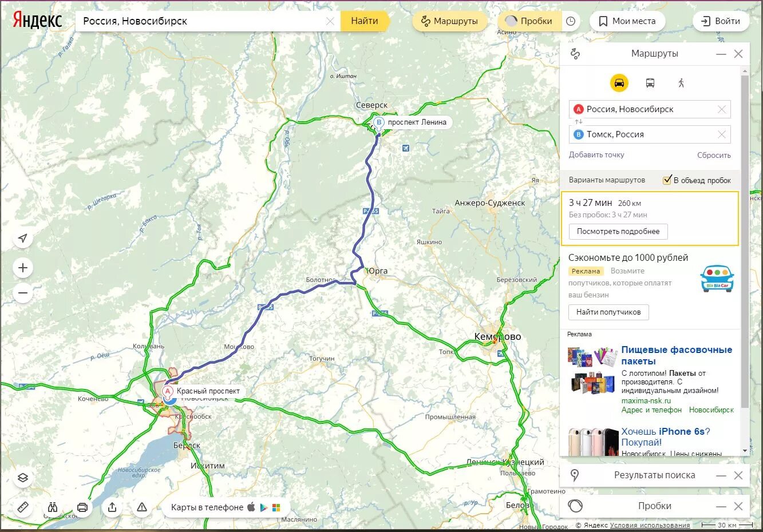Close the Результаты поиска panel
Screen dimensions: 763x532
coord(738,475)
